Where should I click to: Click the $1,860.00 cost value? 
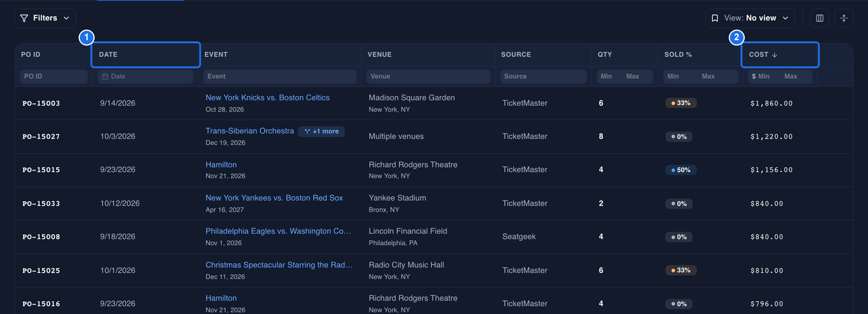pyautogui.click(x=771, y=103)
